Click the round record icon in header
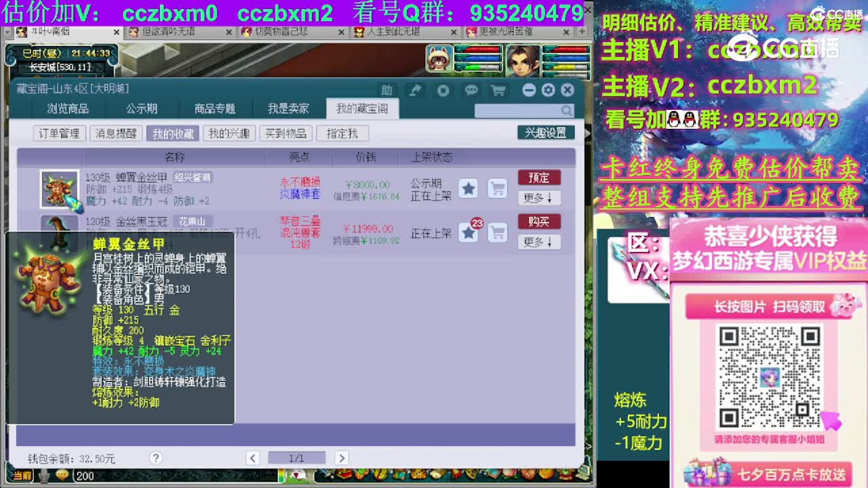868x488 pixels. pos(443,90)
